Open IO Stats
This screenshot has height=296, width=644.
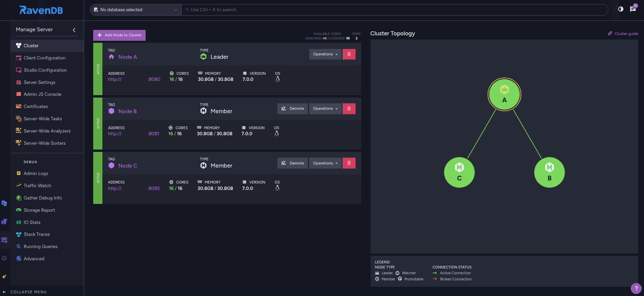coord(47,222)
